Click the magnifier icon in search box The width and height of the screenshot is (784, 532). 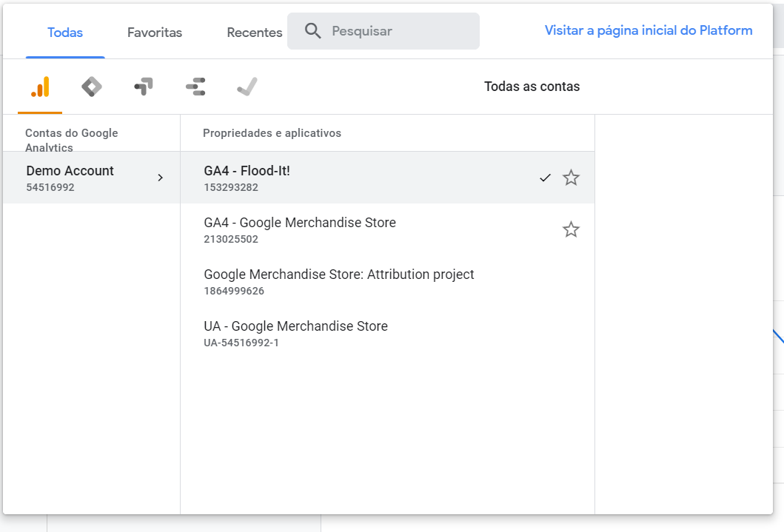point(313,31)
